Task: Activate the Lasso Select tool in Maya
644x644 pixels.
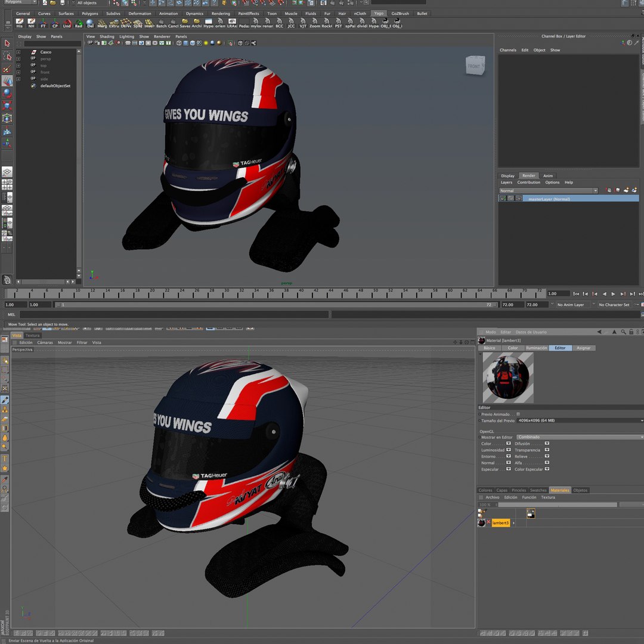Action: point(7,56)
